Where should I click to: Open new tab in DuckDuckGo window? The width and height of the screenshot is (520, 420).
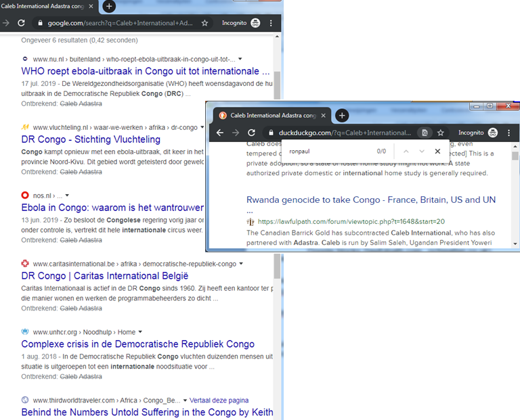[x=342, y=115]
